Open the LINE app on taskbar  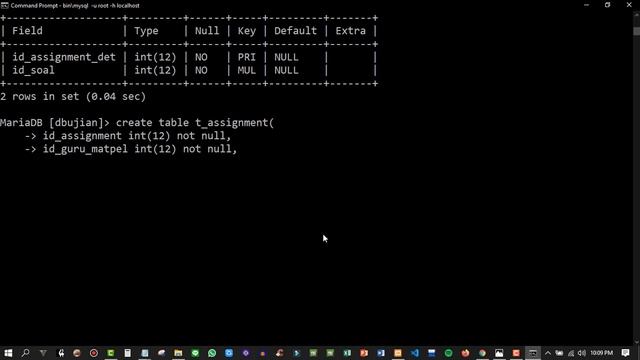click(x=195, y=353)
